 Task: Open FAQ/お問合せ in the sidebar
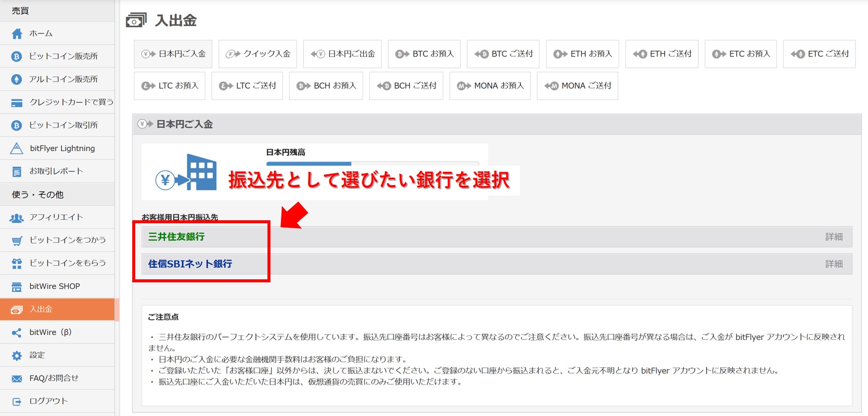(x=57, y=379)
